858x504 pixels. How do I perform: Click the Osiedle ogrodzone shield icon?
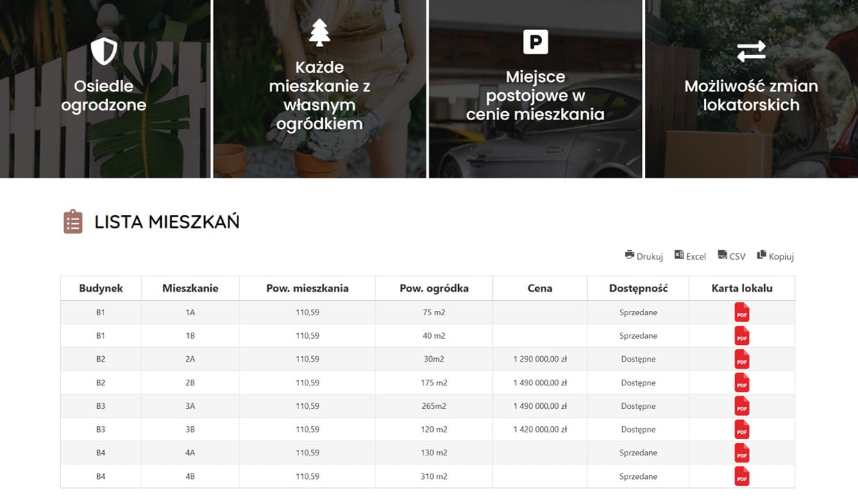104,51
